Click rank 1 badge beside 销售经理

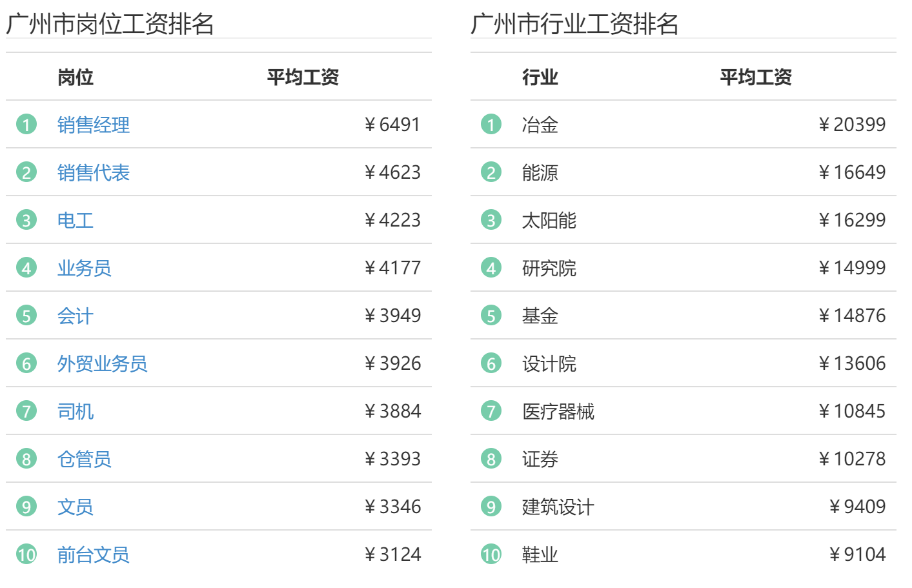click(x=26, y=125)
